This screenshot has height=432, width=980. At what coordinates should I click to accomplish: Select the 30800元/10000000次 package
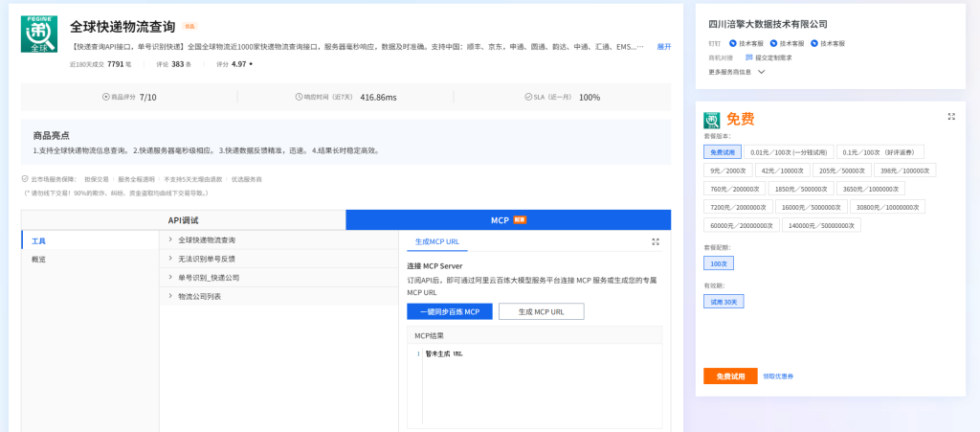888,206
